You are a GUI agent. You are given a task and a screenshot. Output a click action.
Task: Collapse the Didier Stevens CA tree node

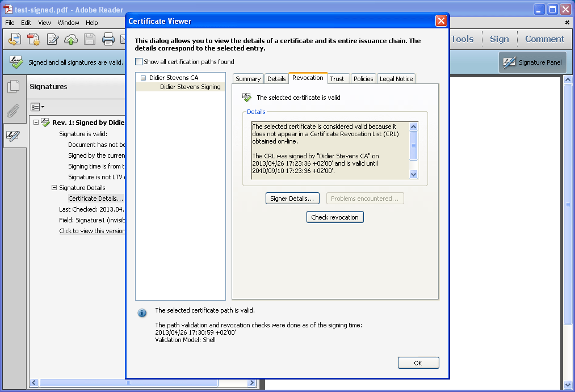[x=144, y=78]
